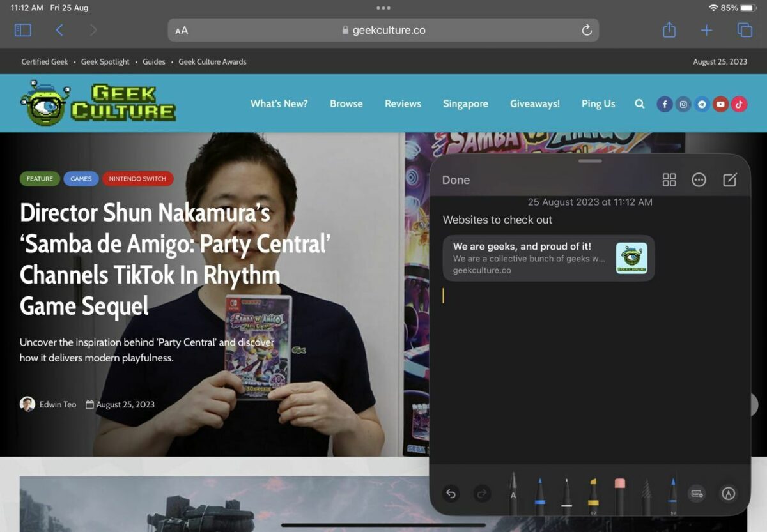Show the keyboard in Quick Note

tap(697, 493)
